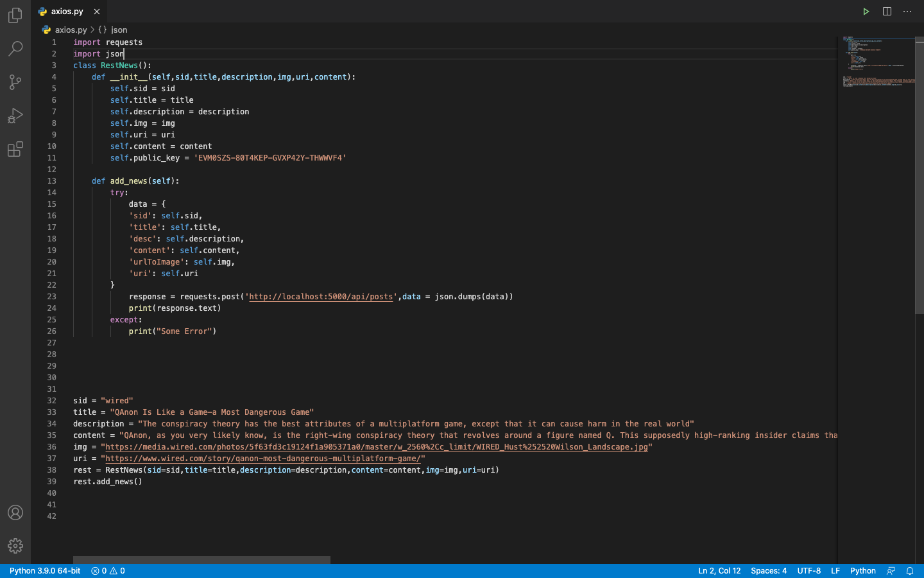Click the public_key string 'EVM0SZS-80T4KEP-GVXP42Y-THWWVF4'
924x578 pixels.
[x=270, y=158]
